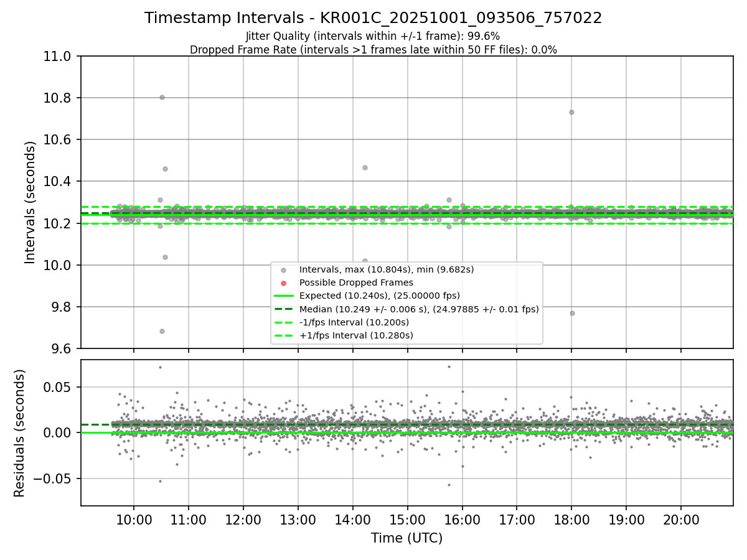Click the 'Intervals (seconds)' y-axis label
The height and width of the screenshot is (560, 747).
31,202
